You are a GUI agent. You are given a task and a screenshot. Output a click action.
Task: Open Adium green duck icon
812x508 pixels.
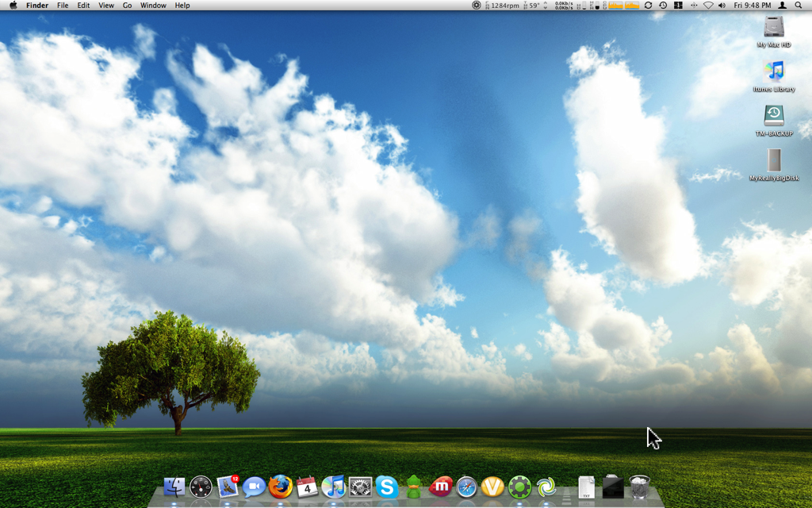(413, 487)
